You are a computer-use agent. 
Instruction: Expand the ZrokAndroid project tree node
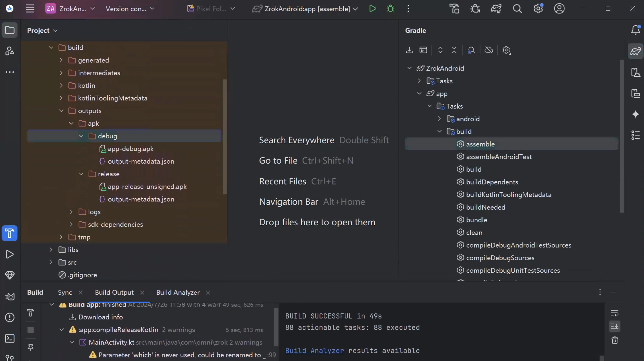click(x=409, y=68)
